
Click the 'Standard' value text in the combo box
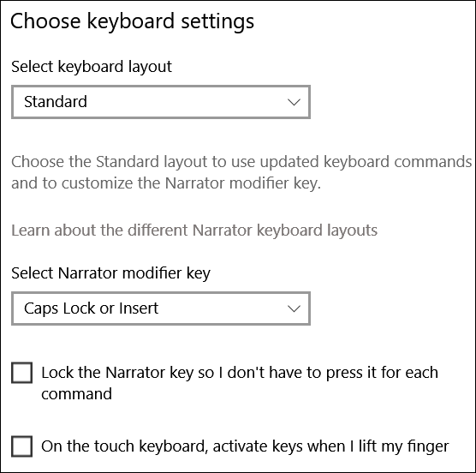pyautogui.click(x=56, y=101)
